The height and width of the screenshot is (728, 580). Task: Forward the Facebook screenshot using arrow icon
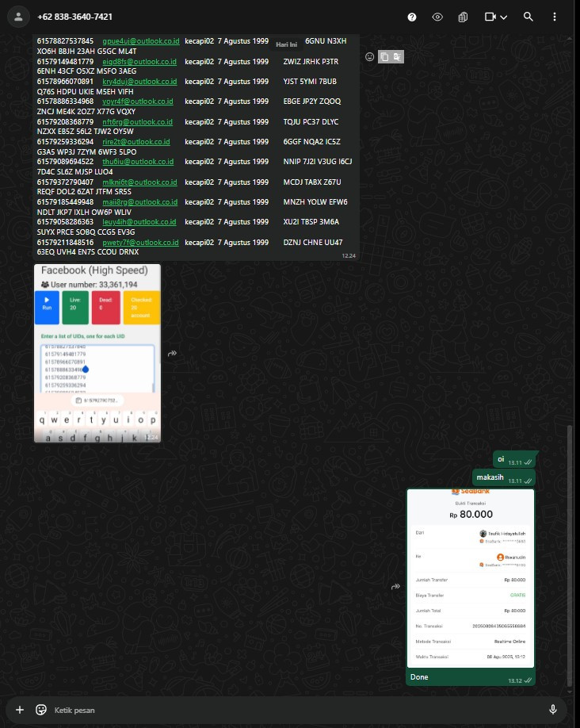(172, 354)
